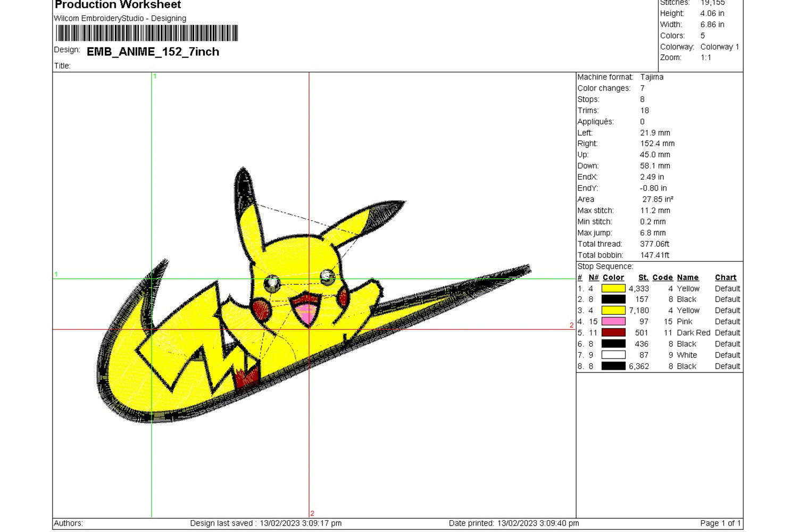Click stitch count 6,362 in row 8
Image resolution: width=799 pixels, height=532 pixels.
(x=639, y=366)
